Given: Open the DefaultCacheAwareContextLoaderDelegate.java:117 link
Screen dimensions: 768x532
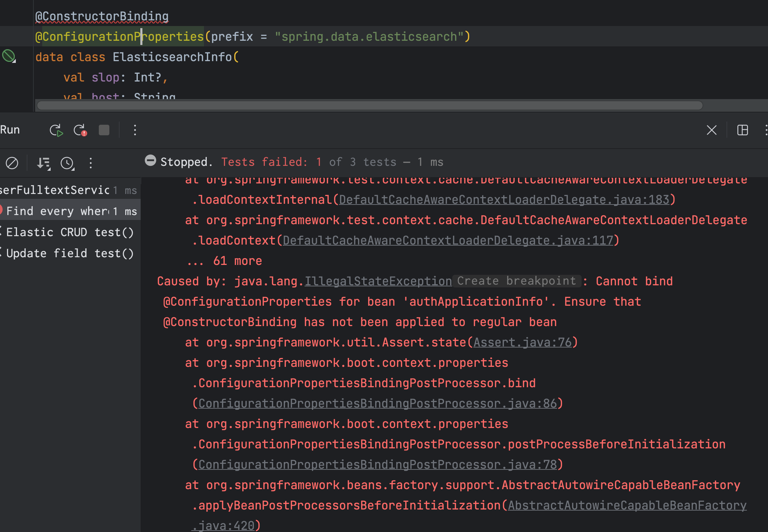Looking at the screenshot, I should pyautogui.click(x=448, y=241).
